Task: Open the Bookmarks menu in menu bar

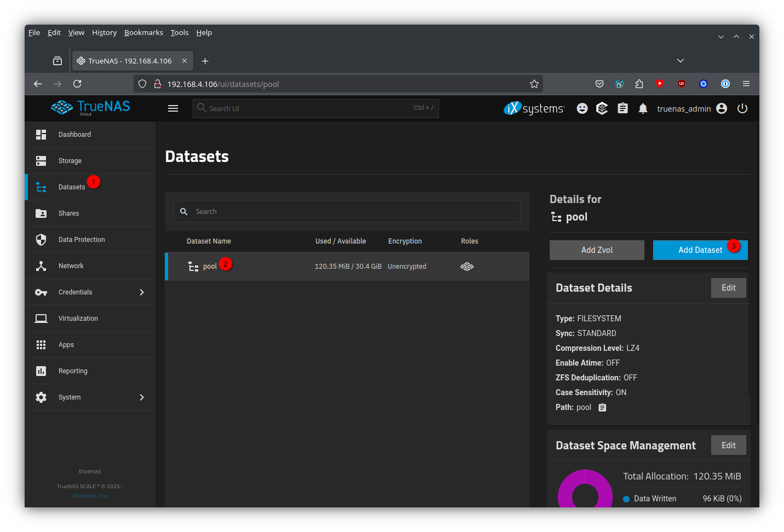Action: pos(143,33)
